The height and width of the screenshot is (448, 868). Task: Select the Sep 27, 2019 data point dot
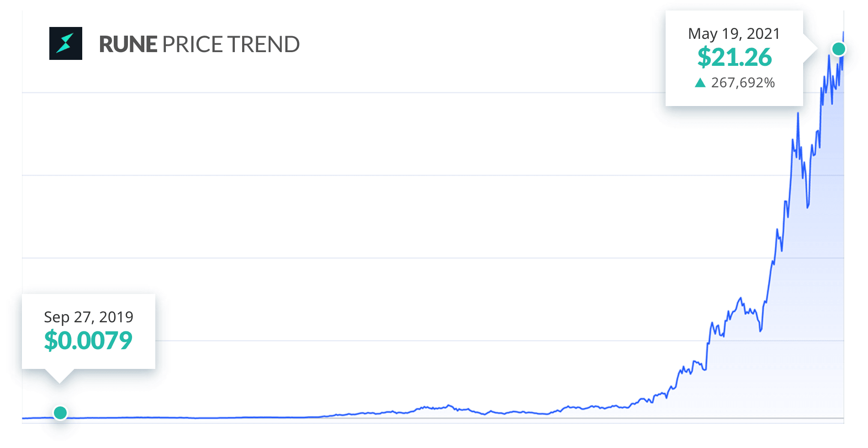pos(60,413)
